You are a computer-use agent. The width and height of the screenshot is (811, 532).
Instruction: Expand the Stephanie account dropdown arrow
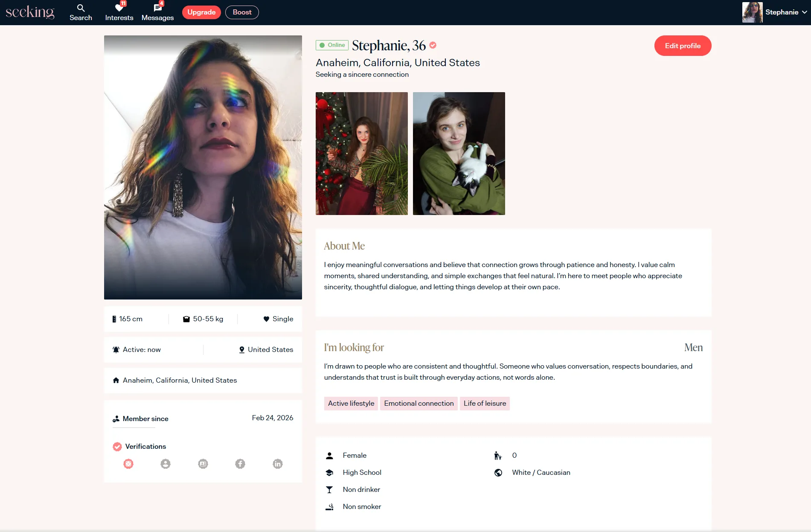coord(804,12)
